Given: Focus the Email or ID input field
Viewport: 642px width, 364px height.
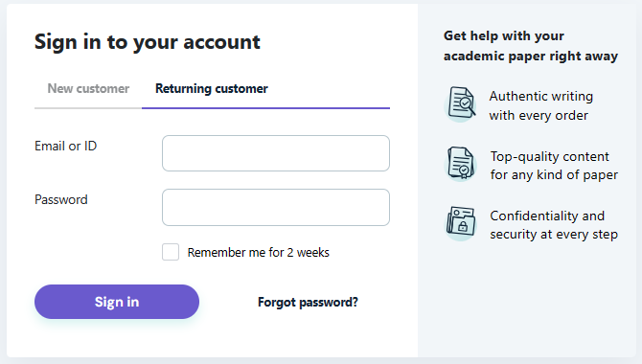Looking at the screenshot, I should pyautogui.click(x=276, y=153).
